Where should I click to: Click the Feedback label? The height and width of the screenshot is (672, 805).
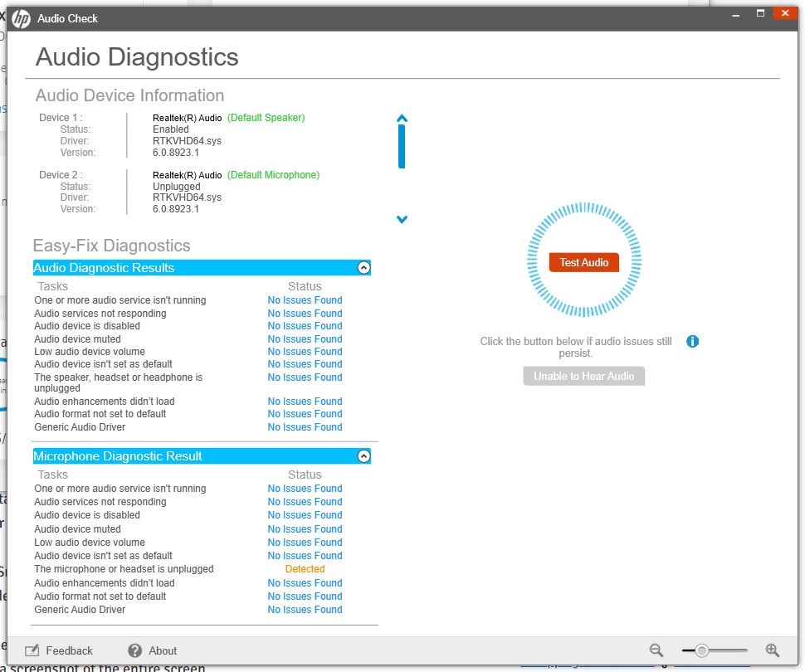click(70, 650)
